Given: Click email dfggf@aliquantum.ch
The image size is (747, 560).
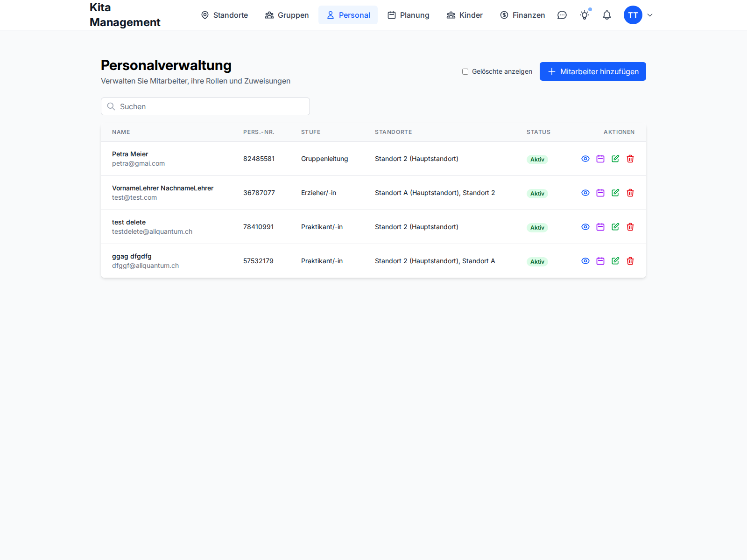Looking at the screenshot, I should tap(145, 266).
